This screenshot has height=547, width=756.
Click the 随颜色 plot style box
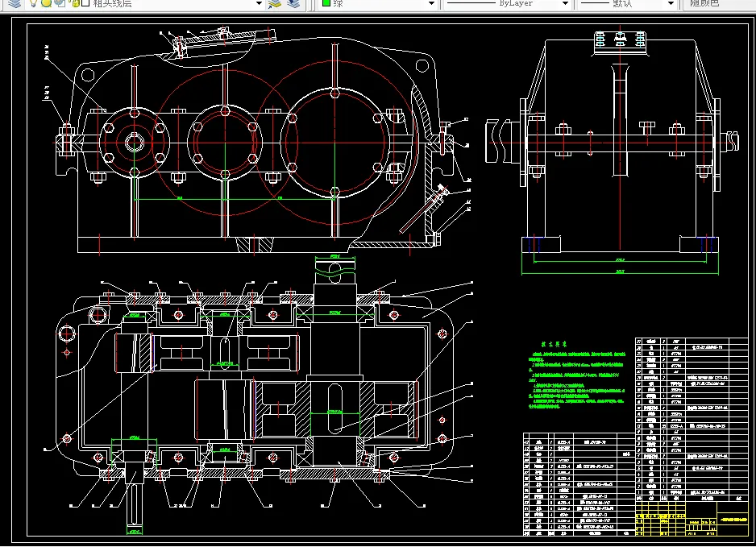[x=719, y=4]
